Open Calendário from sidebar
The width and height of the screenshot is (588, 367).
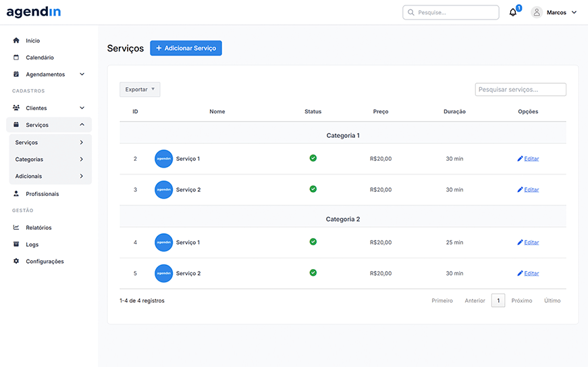[x=40, y=57]
